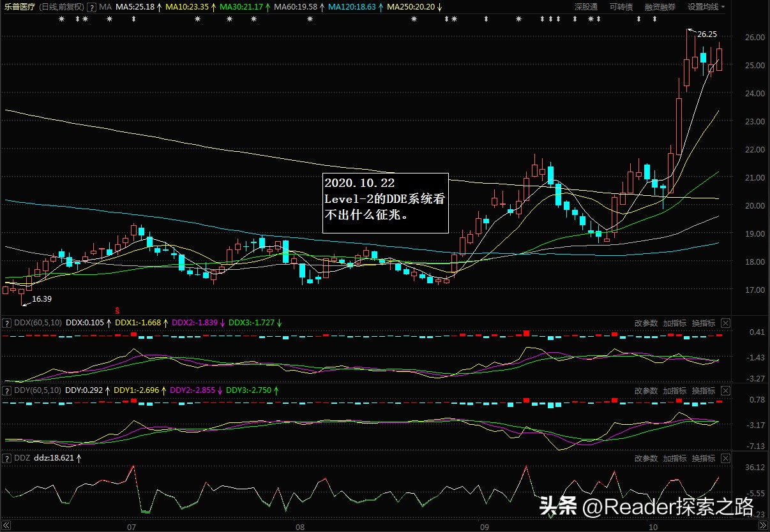Viewport: 770px width, 532px height.
Task: Close the DDY indicator panel
Action: click(x=725, y=390)
